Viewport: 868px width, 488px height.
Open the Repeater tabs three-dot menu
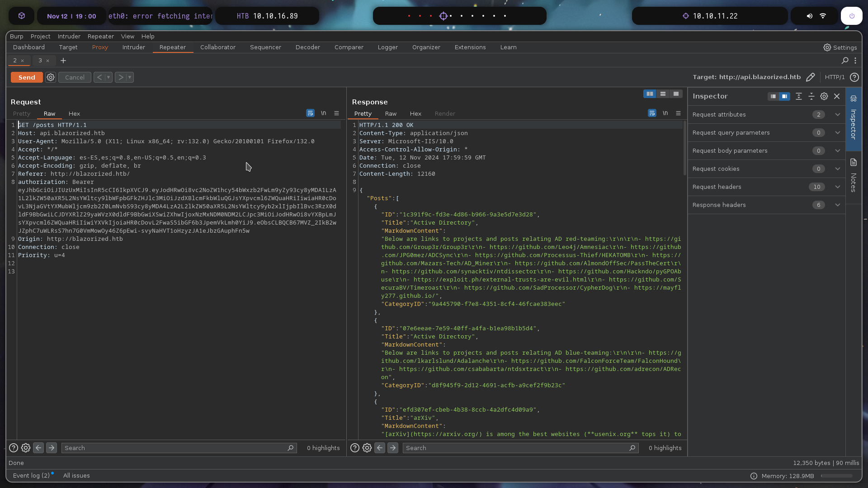pyautogui.click(x=855, y=60)
